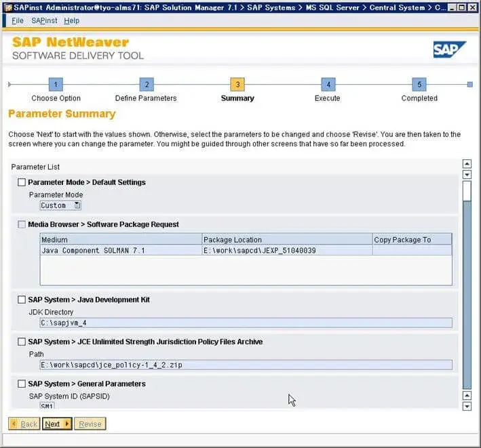Viewport: 481px width, 448px height.
Task: Click step 4 Execute marker
Action: coord(328,84)
